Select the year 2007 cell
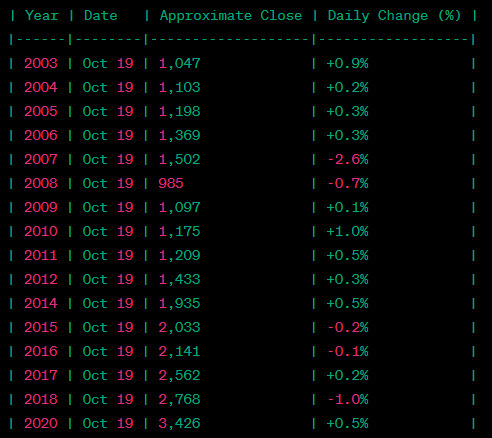 (41, 159)
